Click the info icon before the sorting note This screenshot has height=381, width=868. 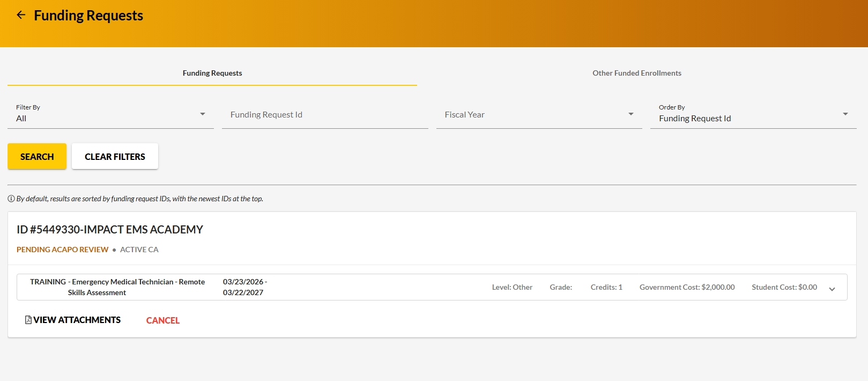(11, 199)
